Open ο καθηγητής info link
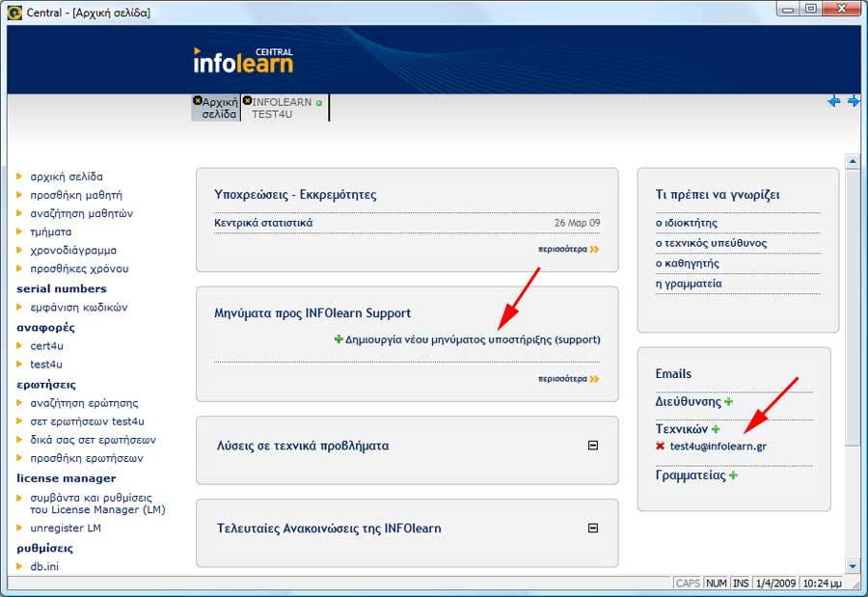The image size is (868, 597). click(x=687, y=263)
